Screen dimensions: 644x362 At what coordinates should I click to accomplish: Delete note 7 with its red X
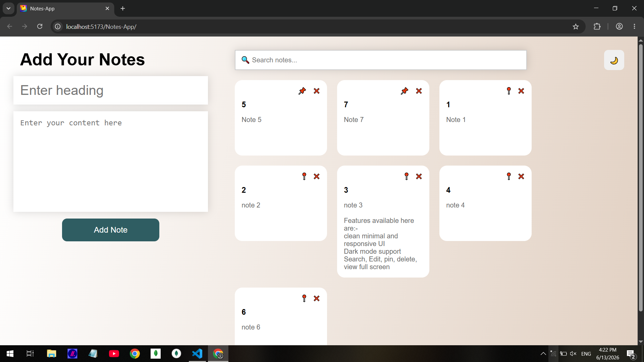tap(419, 91)
